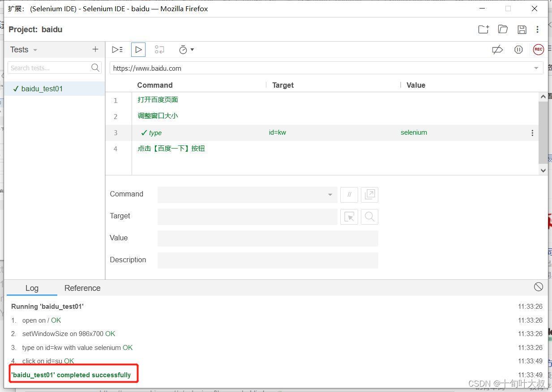Click the select target in page icon

point(349,217)
